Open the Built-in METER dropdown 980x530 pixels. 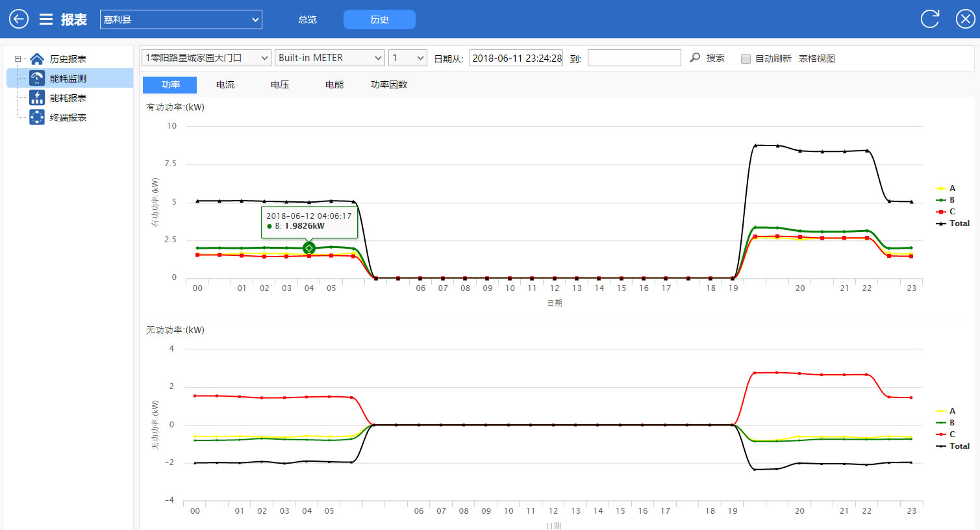330,58
